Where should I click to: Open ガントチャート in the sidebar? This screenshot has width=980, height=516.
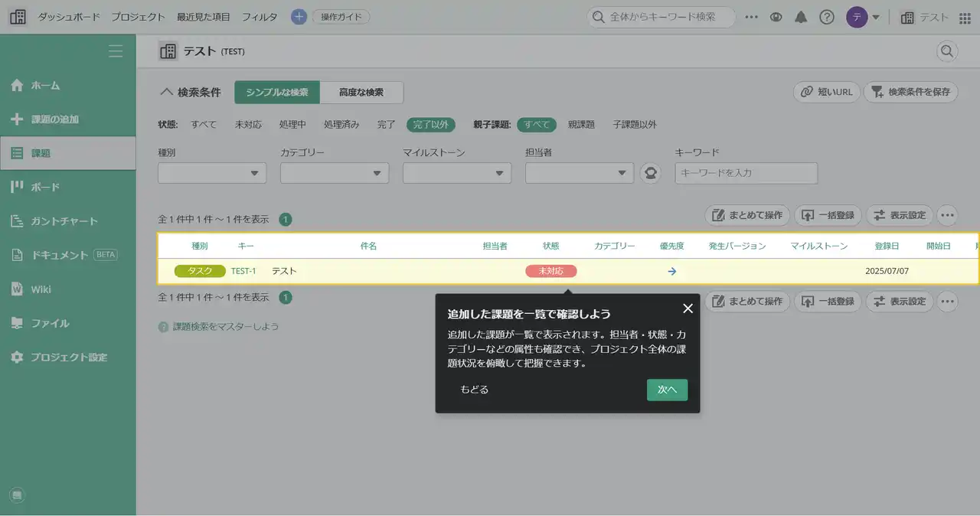click(x=64, y=221)
